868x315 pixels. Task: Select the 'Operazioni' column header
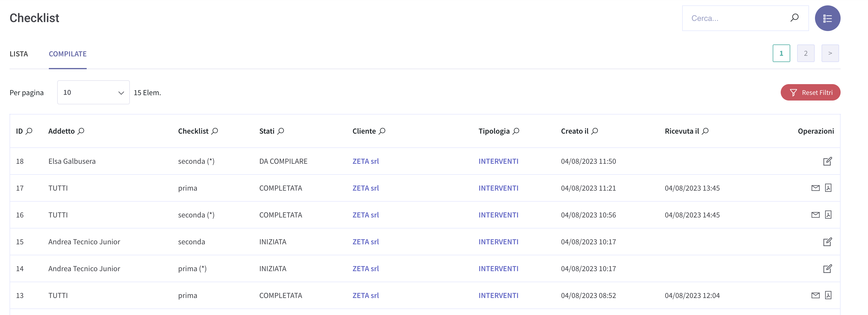pos(816,131)
